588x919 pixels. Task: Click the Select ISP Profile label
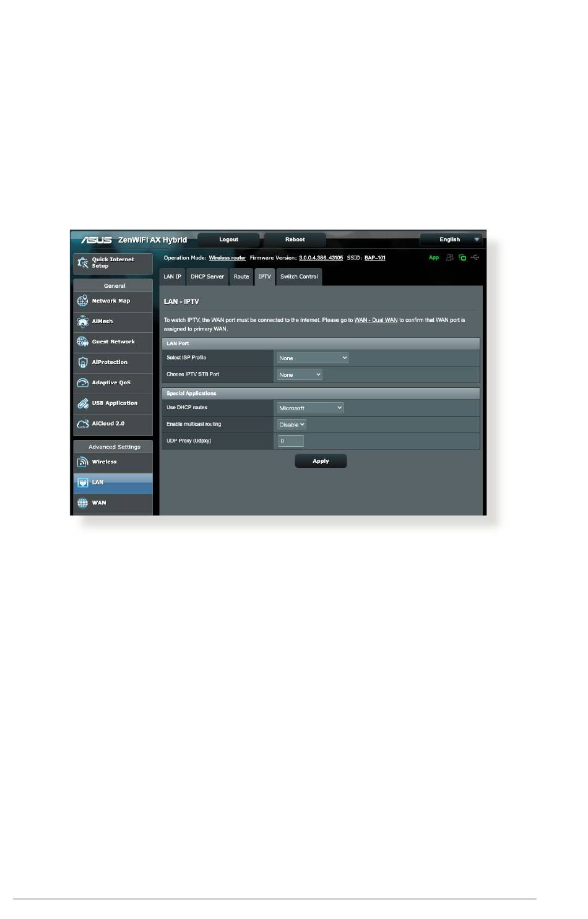click(x=186, y=358)
